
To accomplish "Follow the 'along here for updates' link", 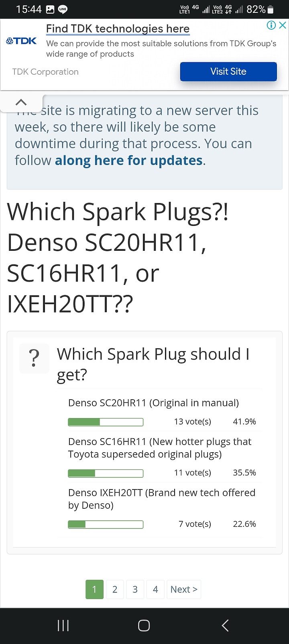I will (x=129, y=160).
